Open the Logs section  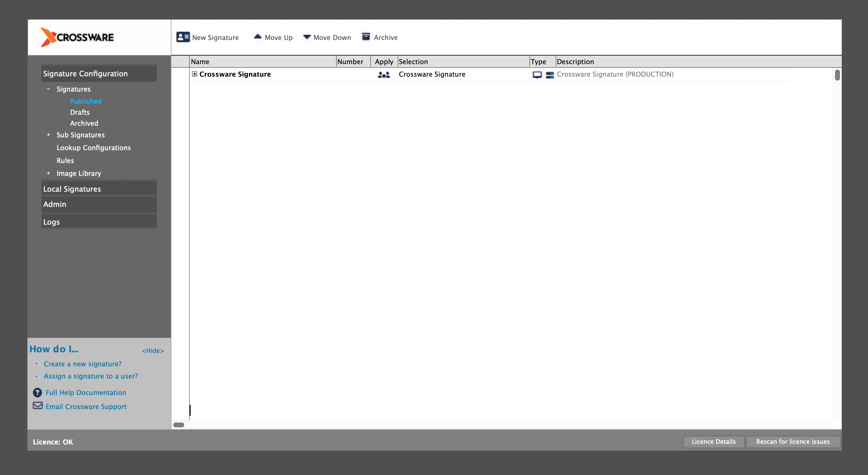pyautogui.click(x=99, y=222)
